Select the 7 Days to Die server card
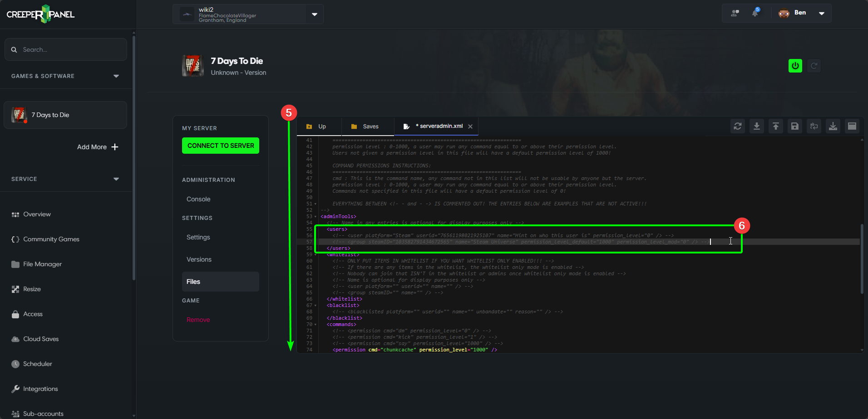The height and width of the screenshot is (419, 868). [65, 115]
